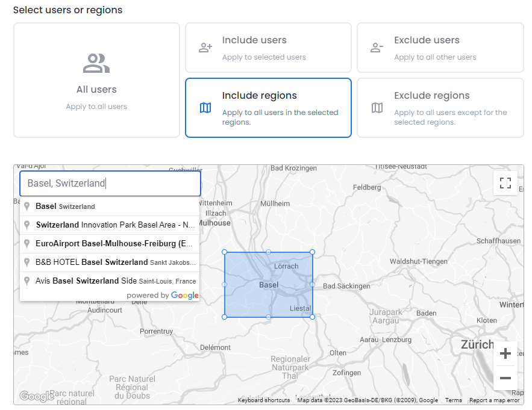Click the top-left handle of the selected region
This screenshot has height=410, width=532.
(x=224, y=252)
